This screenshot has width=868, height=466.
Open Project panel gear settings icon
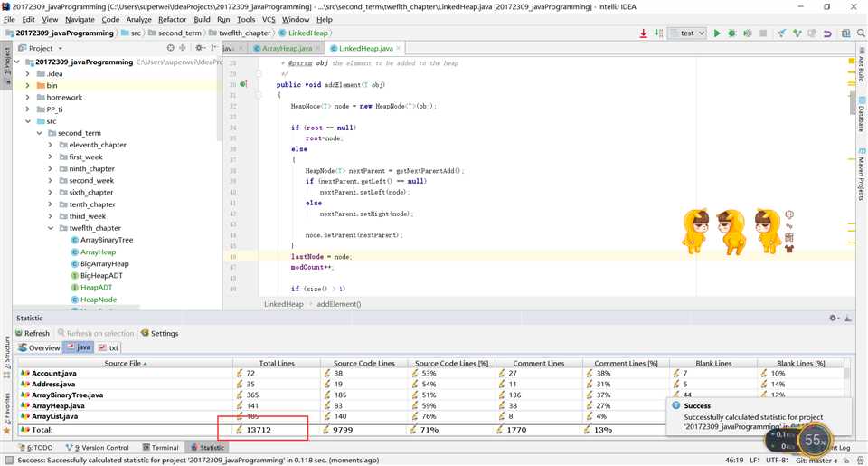point(199,48)
